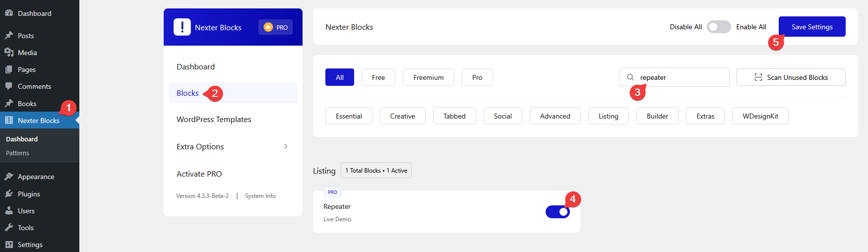This screenshot has width=868, height=252.
Task: Click the PRO crown icon
Action: click(268, 27)
